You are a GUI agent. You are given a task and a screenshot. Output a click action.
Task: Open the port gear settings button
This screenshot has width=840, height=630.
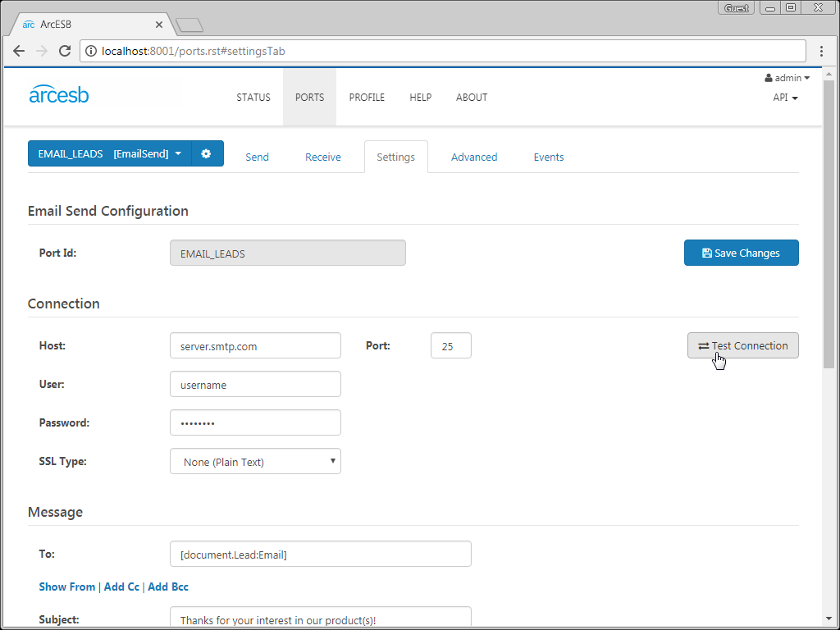coord(206,153)
